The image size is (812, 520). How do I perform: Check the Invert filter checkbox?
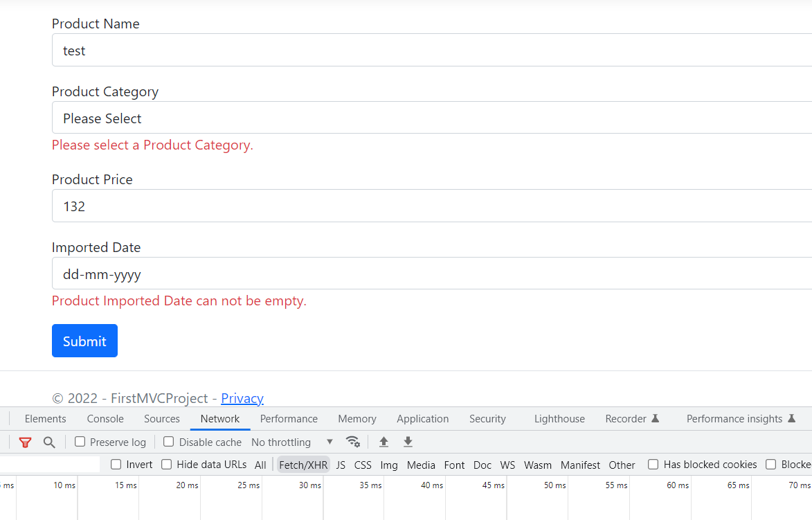(116, 464)
